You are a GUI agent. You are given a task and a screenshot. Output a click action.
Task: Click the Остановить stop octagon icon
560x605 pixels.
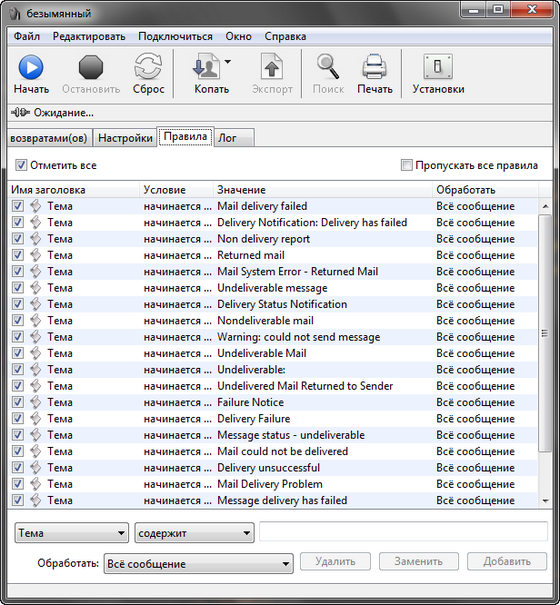(91, 68)
